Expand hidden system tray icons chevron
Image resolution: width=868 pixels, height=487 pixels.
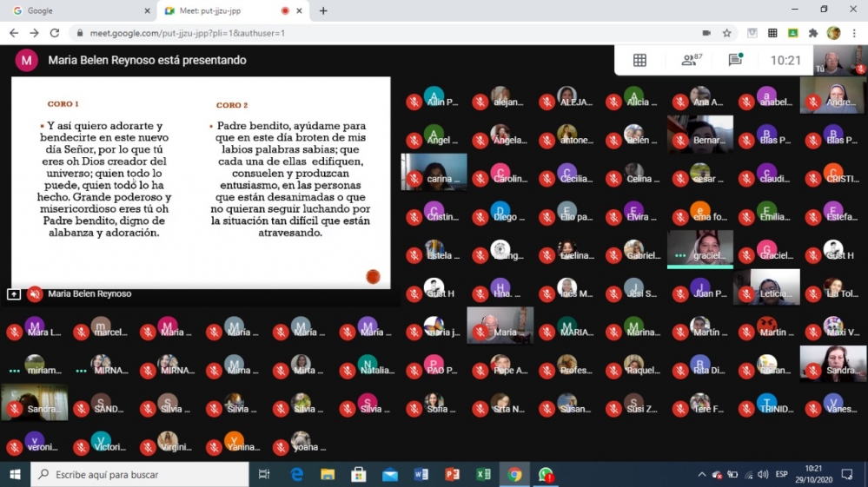(702, 475)
